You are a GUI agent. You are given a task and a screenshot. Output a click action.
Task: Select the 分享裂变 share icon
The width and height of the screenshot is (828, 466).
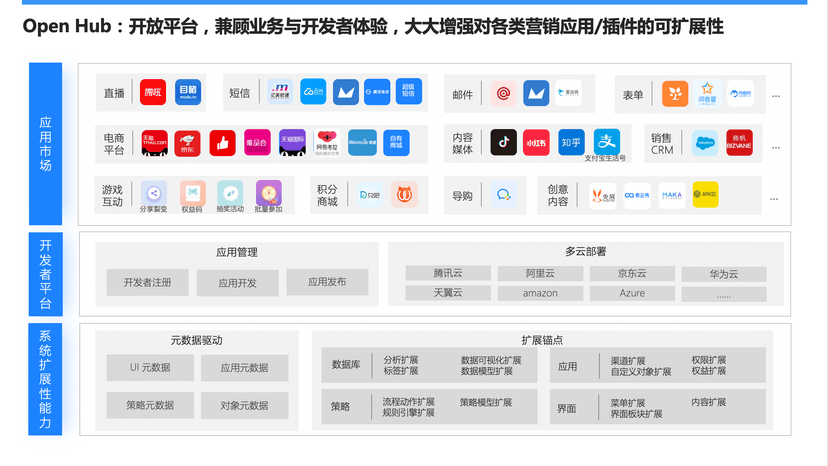154,193
